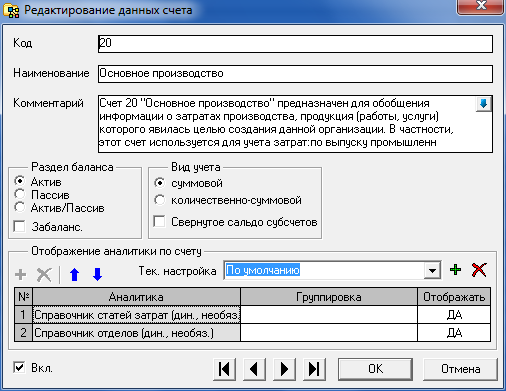Image resolution: width=506 pixels, height=391 pixels.
Task: Select суммовой accounting type
Action: (160, 183)
